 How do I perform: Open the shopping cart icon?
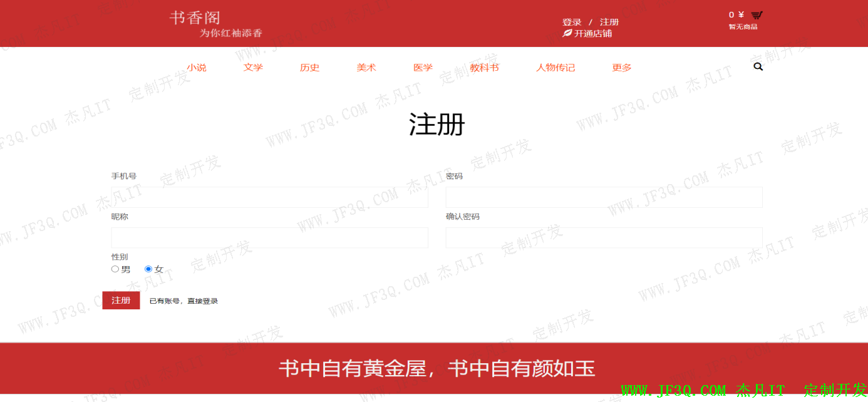(757, 16)
